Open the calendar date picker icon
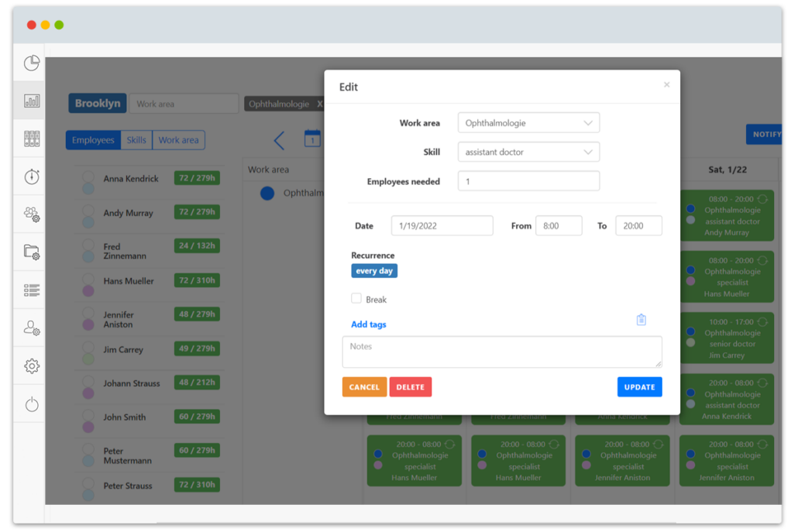The width and height of the screenshot is (798, 532). coord(312,139)
